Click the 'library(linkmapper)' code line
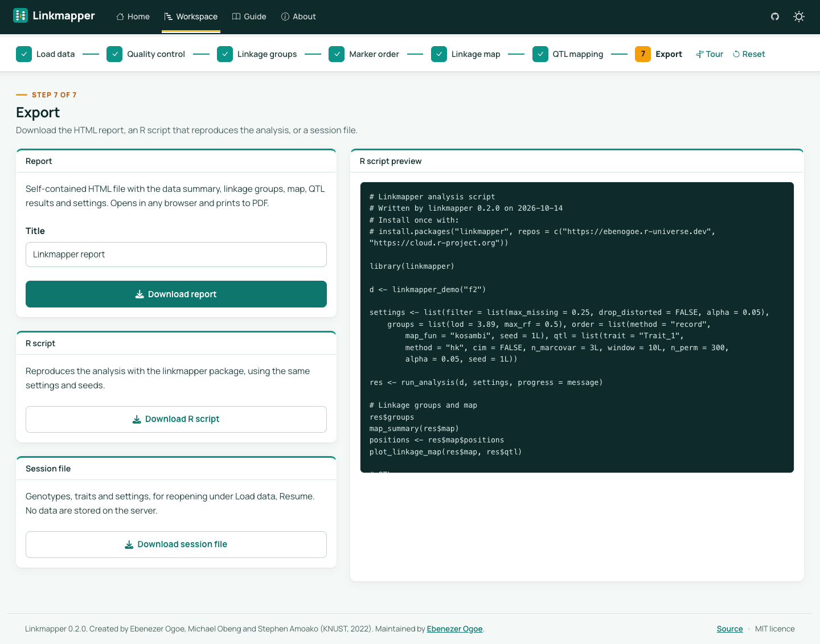The height and width of the screenshot is (644, 820). point(412,266)
